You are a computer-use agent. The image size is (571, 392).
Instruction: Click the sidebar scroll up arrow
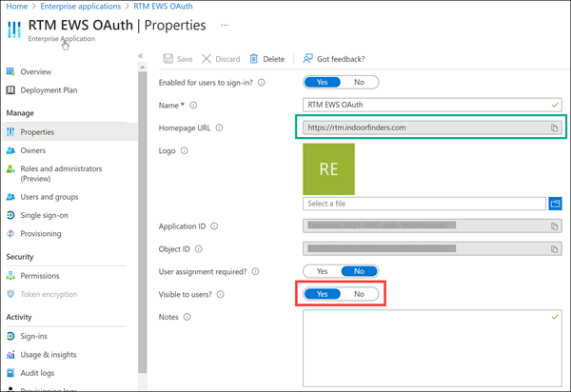pos(143,67)
